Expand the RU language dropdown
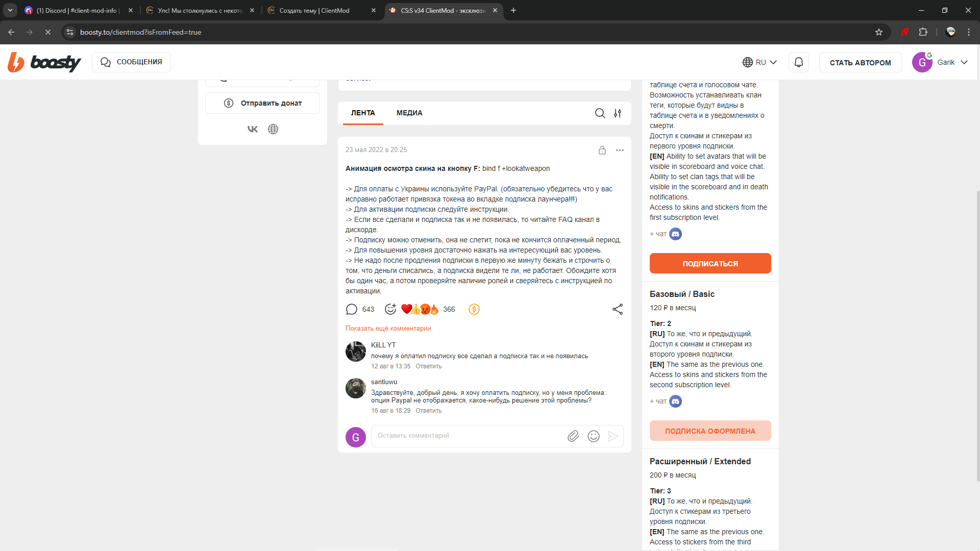The image size is (980, 551). (x=760, y=62)
